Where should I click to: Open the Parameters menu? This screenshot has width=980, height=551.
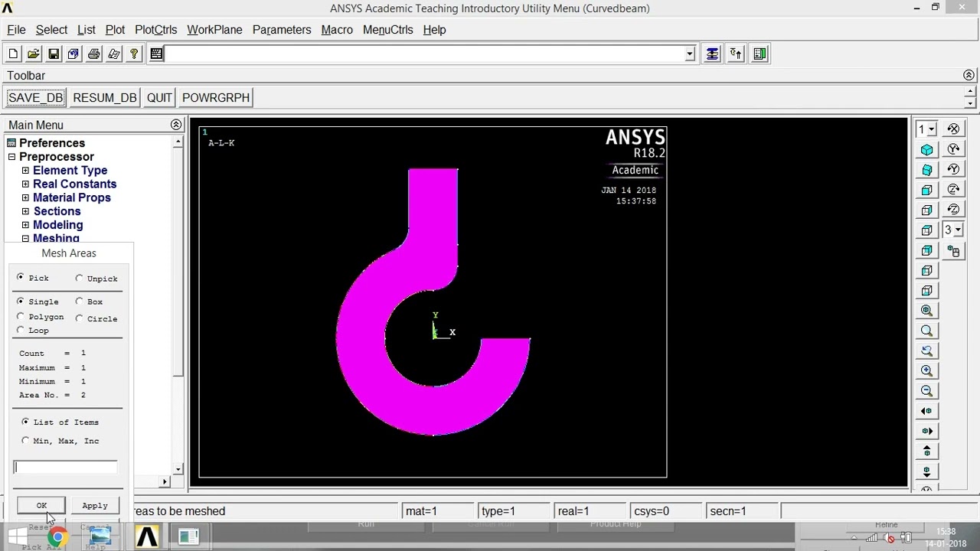pyautogui.click(x=282, y=30)
